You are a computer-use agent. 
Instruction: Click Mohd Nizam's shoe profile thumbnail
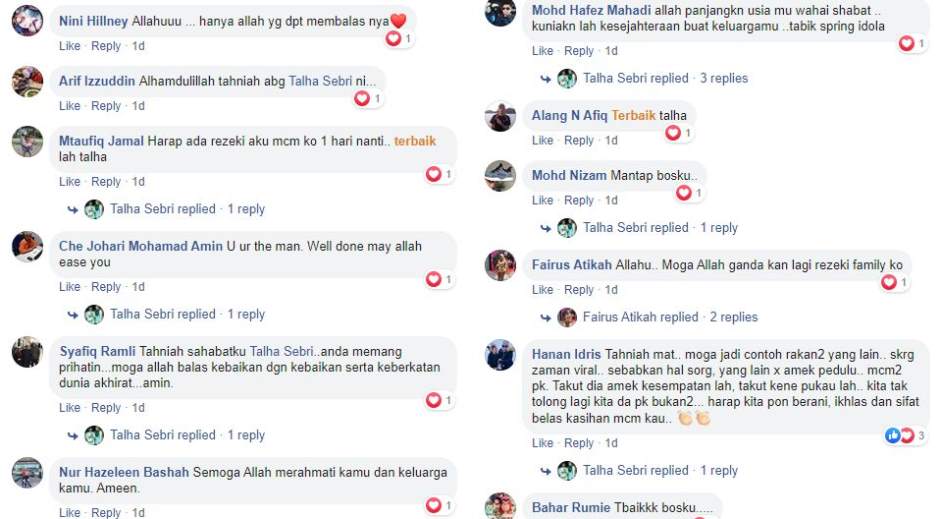[500, 176]
